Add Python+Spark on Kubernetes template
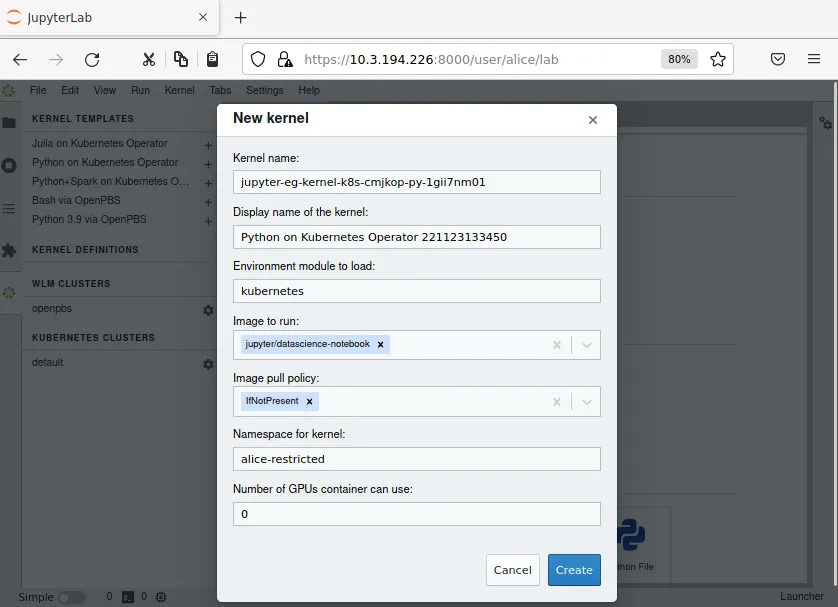This screenshot has height=607, width=838. [208, 183]
